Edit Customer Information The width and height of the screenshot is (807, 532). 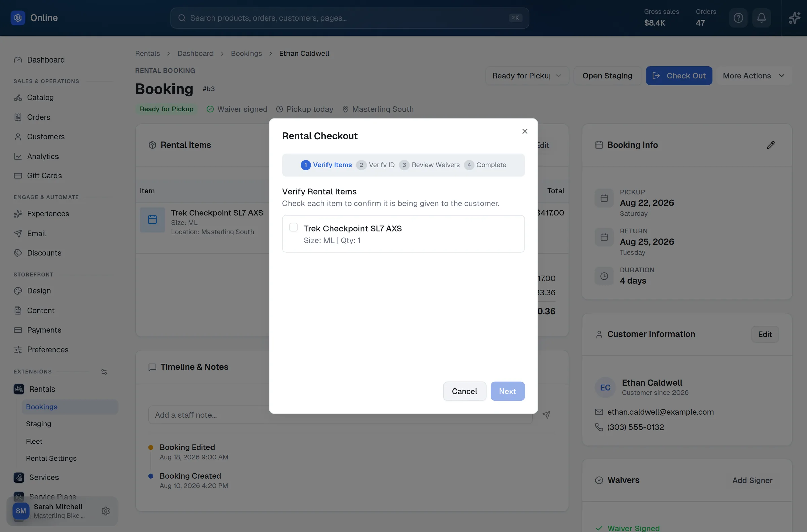point(765,334)
